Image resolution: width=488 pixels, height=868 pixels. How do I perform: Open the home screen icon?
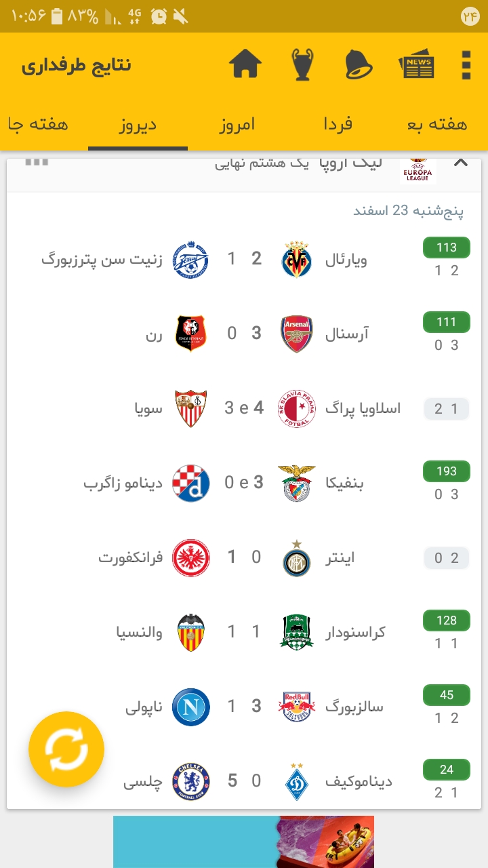click(x=245, y=65)
